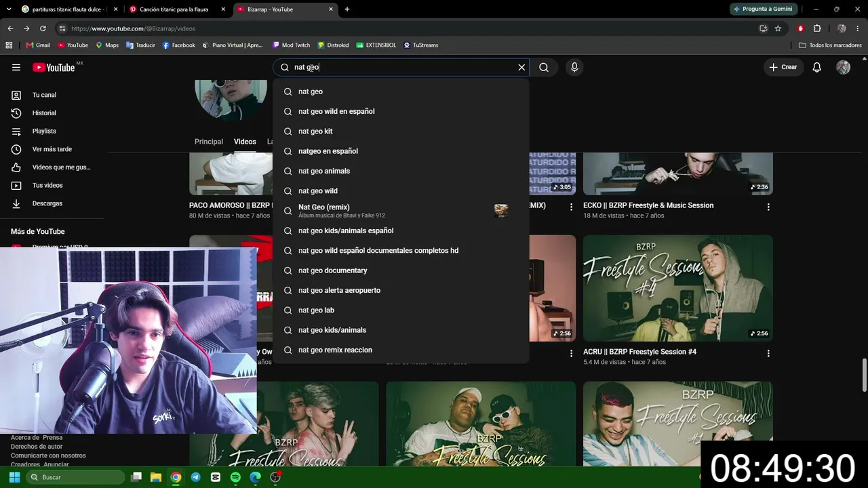This screenshot has width=868, height=488.
Task: Install the app via the address bar icon
Action: click(x=763, y=28)
